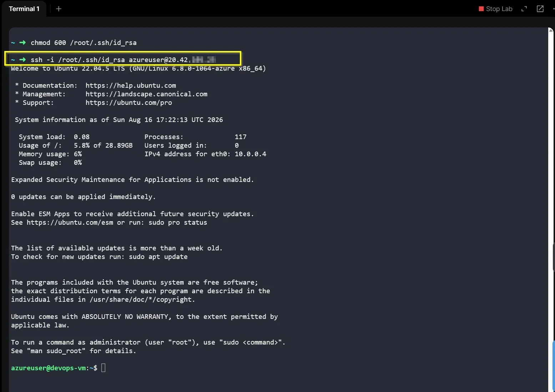Click the https://landscape.canonical.com management URL
This screenshot has height=392, width=555.
146,94
